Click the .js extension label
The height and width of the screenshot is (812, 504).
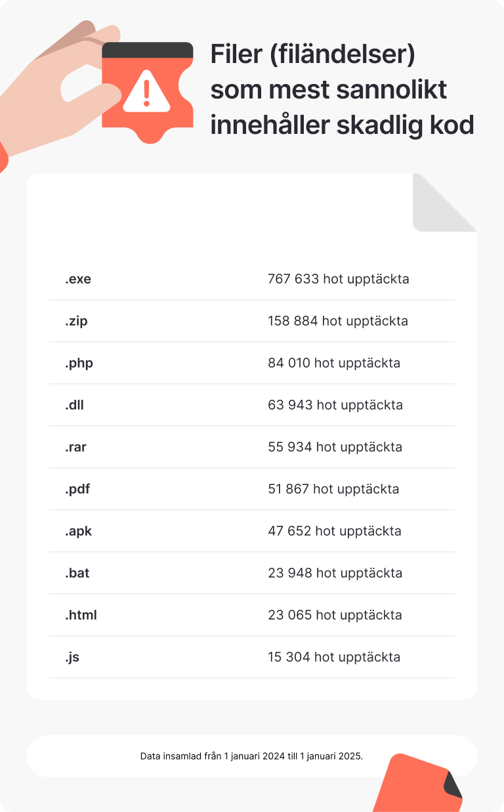point(72,657)
